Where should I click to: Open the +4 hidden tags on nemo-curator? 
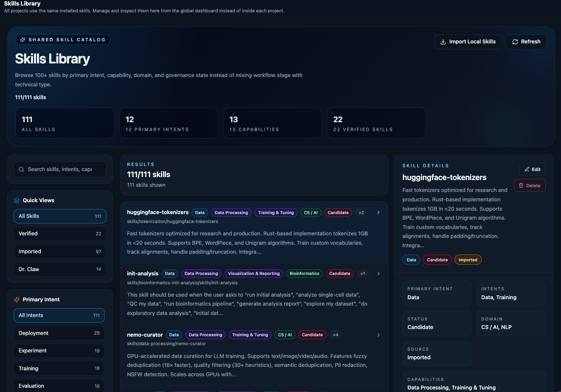tap(335, 335)
